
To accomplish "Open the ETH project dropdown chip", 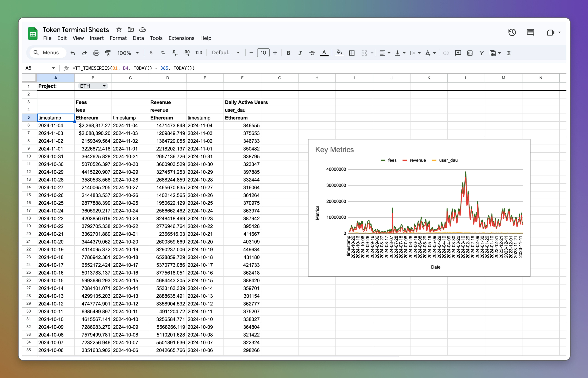I will tap(93, 86).
